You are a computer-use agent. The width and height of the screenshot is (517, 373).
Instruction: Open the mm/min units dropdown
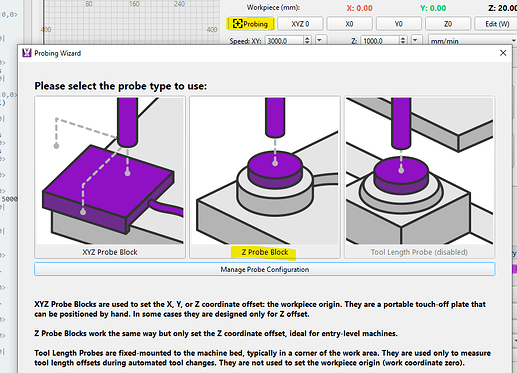472,41
